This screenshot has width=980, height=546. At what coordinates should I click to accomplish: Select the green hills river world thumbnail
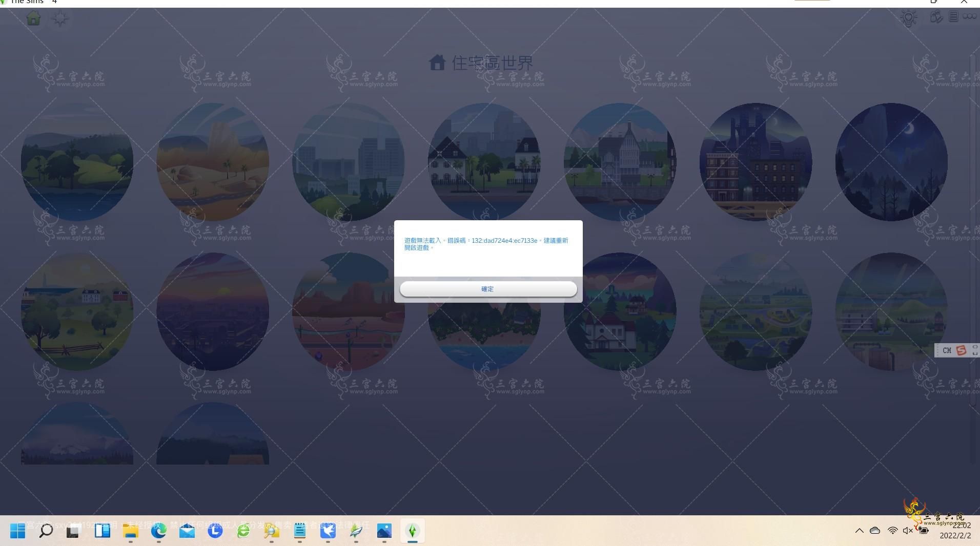pos(77,162)
